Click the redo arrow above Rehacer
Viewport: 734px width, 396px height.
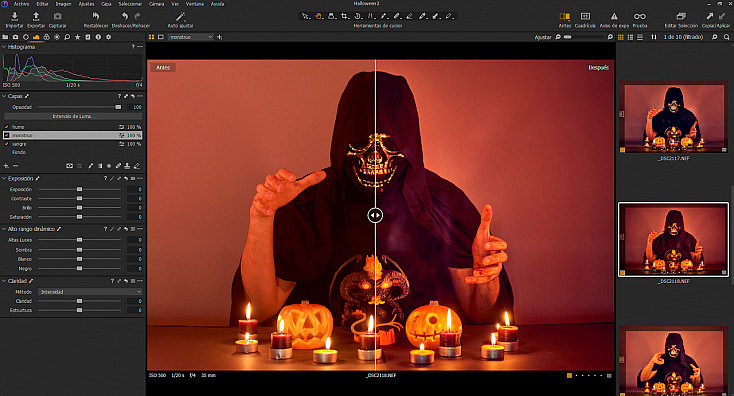click(138, 16)
